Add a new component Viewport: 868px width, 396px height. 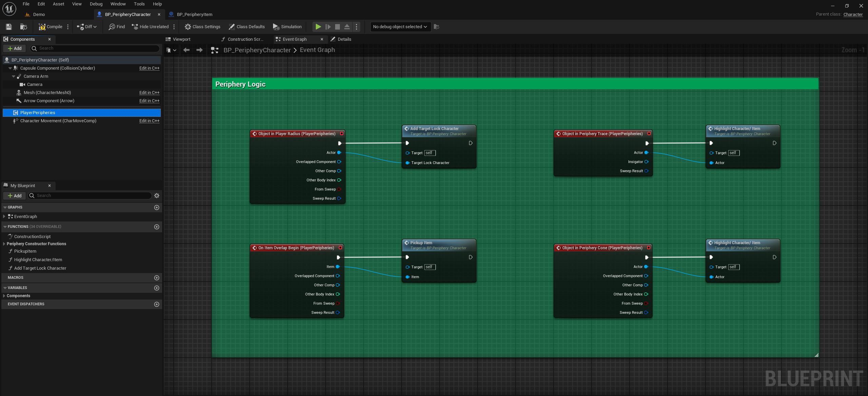click(x=15, y=49)
